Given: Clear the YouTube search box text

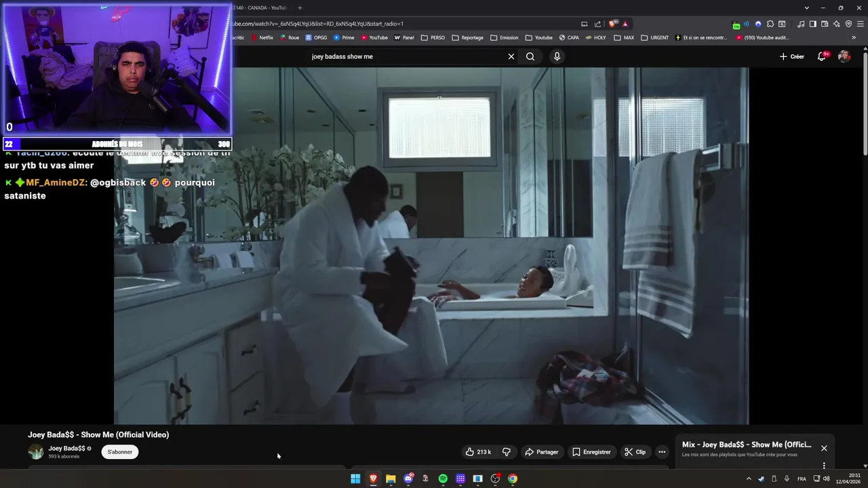Looking at the screenshot, I should click(x=511, y=56).
